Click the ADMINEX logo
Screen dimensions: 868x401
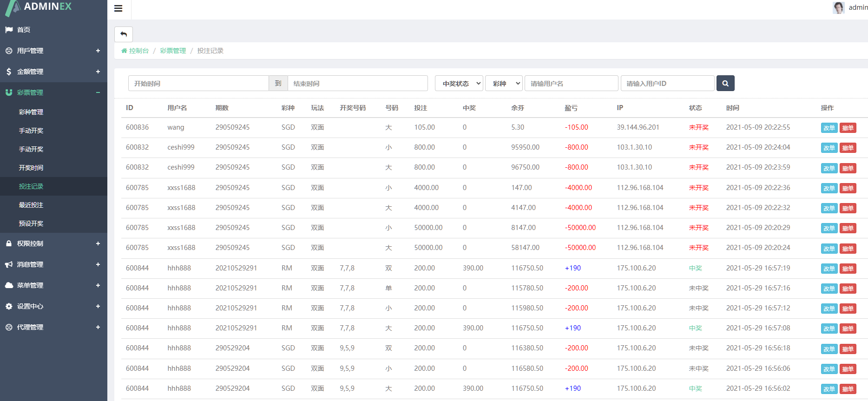39,7
